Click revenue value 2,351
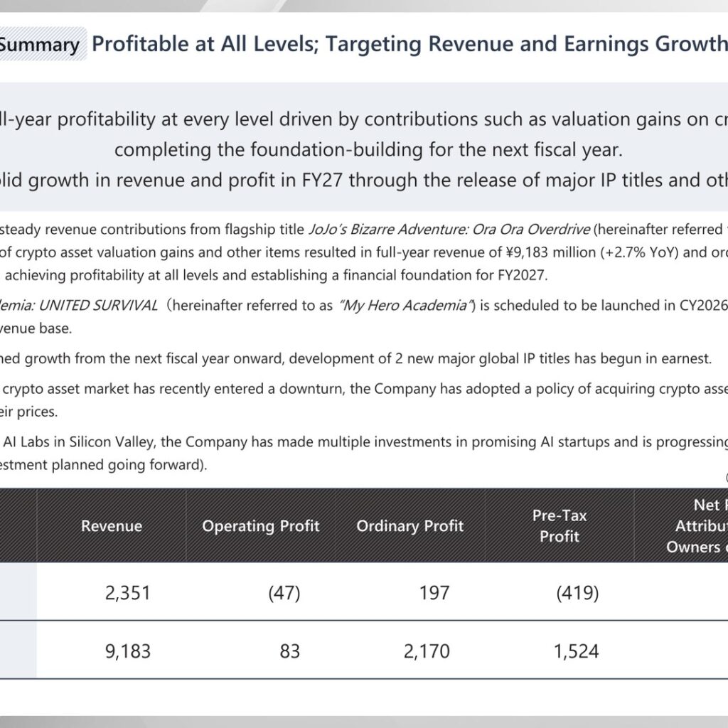 point(128,593)
